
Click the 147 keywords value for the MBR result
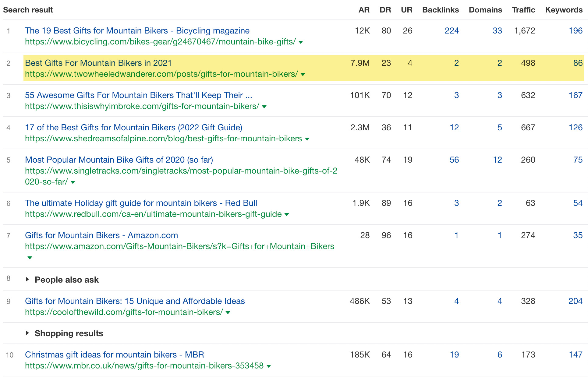575,354
